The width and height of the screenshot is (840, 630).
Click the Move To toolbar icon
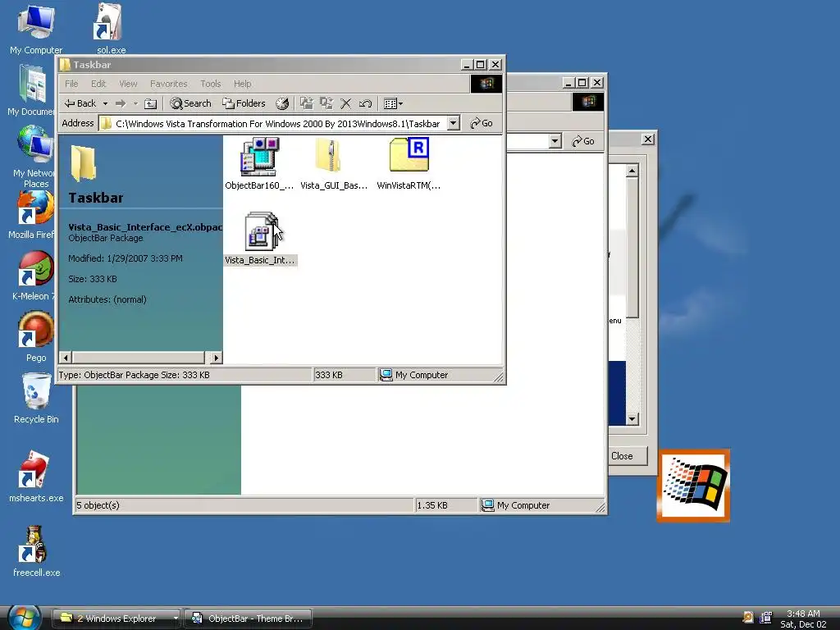[x=307, y=103]
